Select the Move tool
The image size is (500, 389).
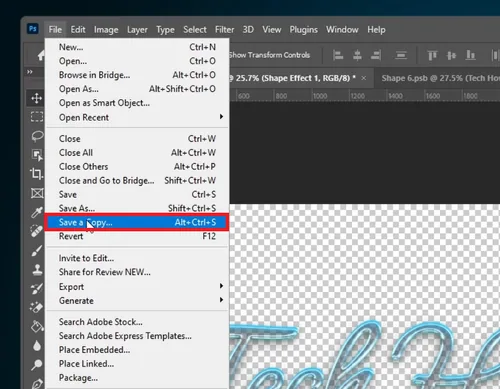36,98
